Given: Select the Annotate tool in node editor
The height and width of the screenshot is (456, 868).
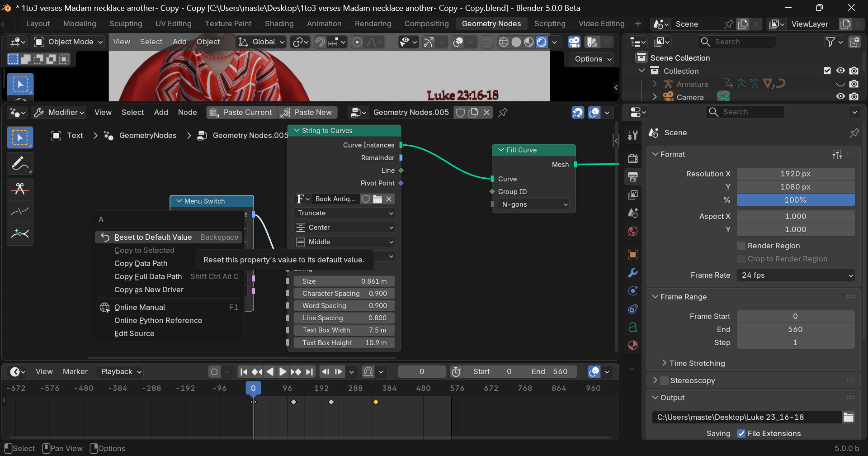Looking at the screenshot, I should (x=20, y=163).
